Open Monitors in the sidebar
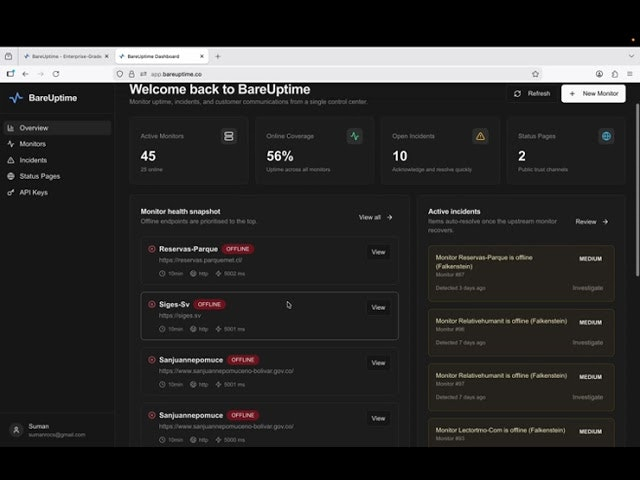Screen dimensions: 640x480 (x=33, y=144)
